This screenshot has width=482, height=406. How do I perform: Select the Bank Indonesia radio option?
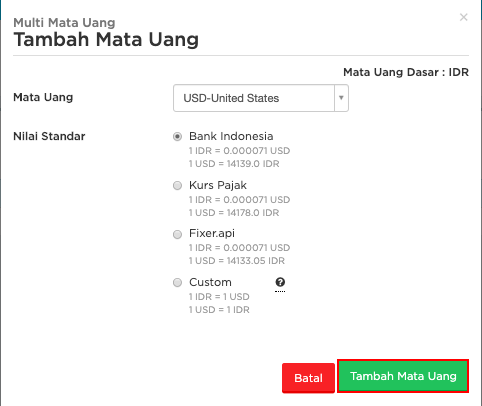click(177, 137)
